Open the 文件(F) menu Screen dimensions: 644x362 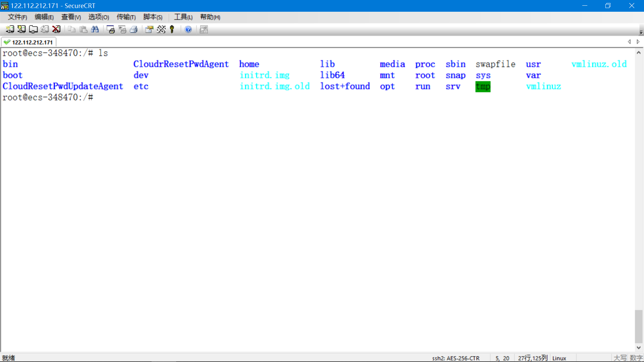pyautogui.click(x=17, y=17)
